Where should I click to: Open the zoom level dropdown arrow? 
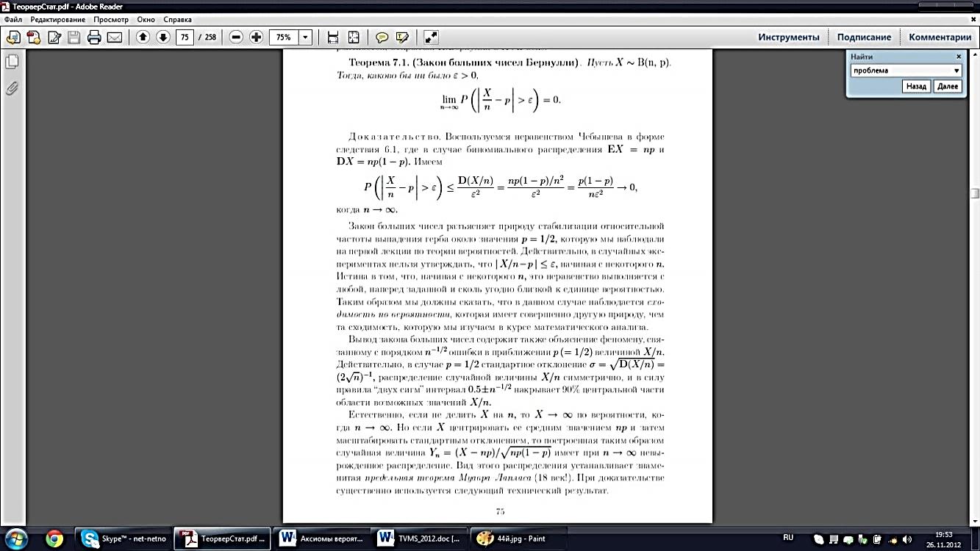point(305,37)
